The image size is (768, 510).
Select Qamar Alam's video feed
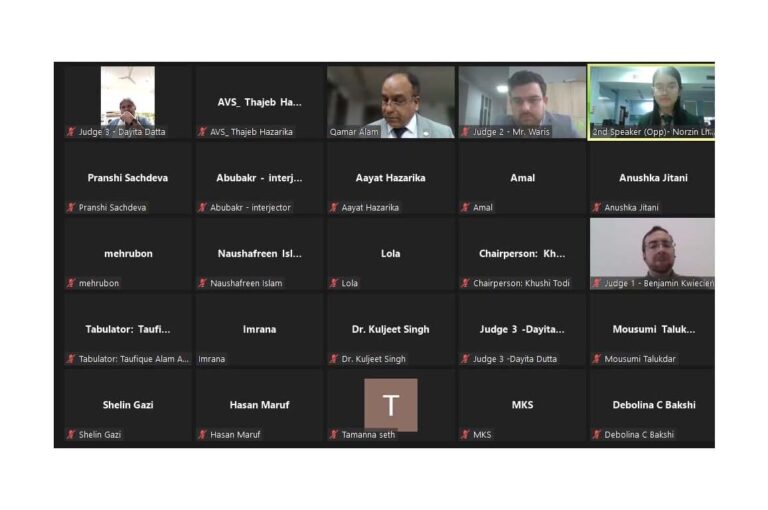coord(390,102)
